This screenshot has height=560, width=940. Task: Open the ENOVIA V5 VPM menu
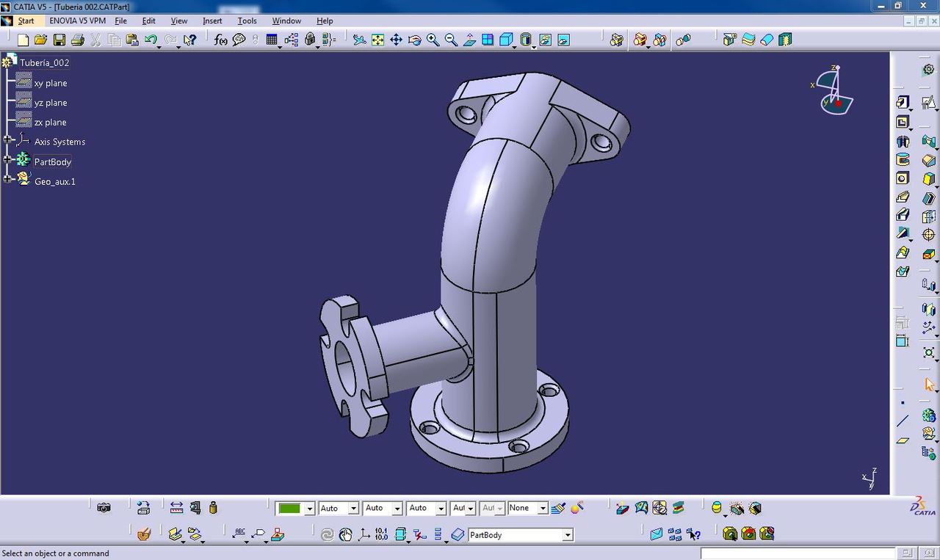[x=77, y=21]
